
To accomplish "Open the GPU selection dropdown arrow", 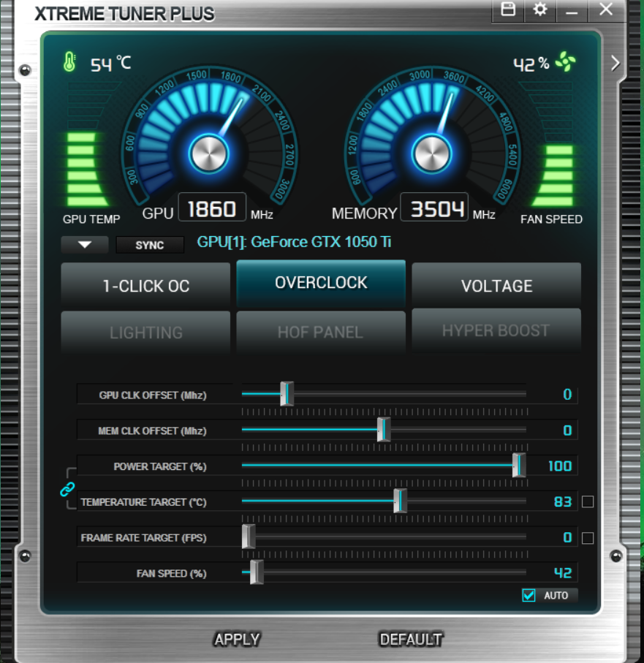I will [85, 245].
